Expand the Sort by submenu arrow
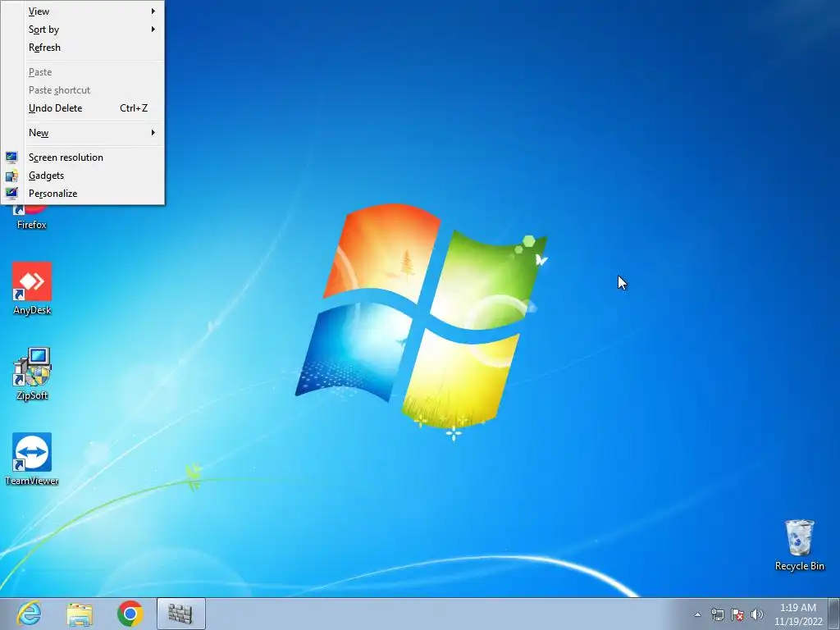 [153, 30]
